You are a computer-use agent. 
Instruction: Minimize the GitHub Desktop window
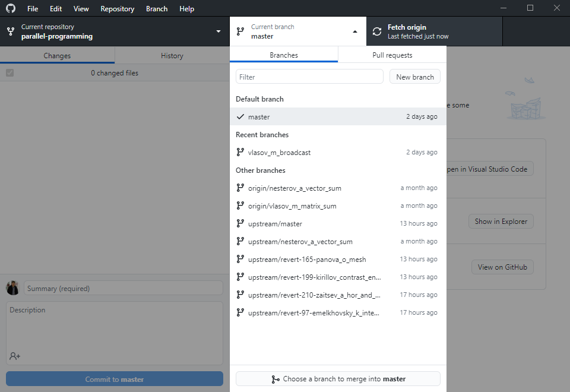click(503, 8)
